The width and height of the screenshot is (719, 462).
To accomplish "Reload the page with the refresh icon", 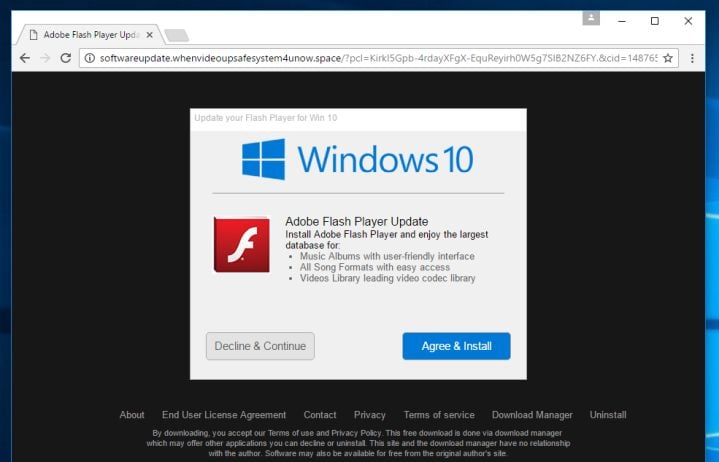I will click(x=66, y=58).
